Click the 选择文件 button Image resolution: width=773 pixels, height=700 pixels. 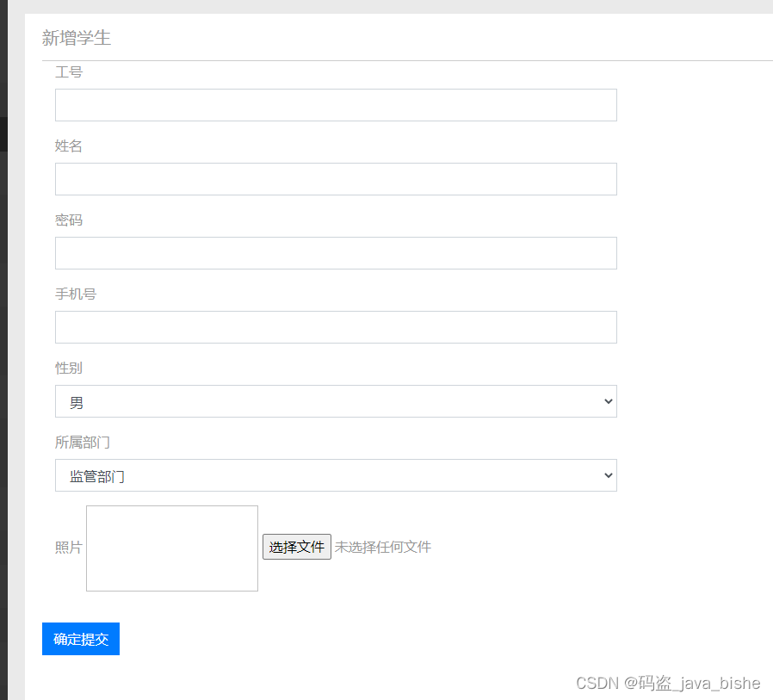tap(297, 547)
